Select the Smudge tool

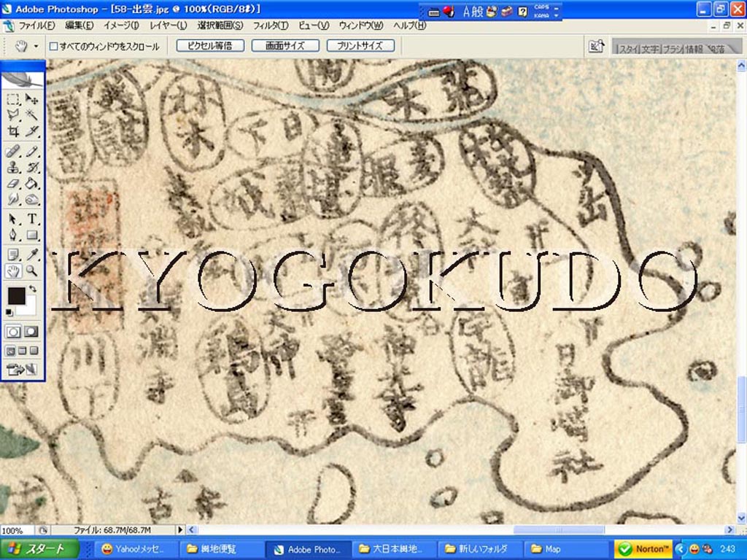click(x=13, y=199)
